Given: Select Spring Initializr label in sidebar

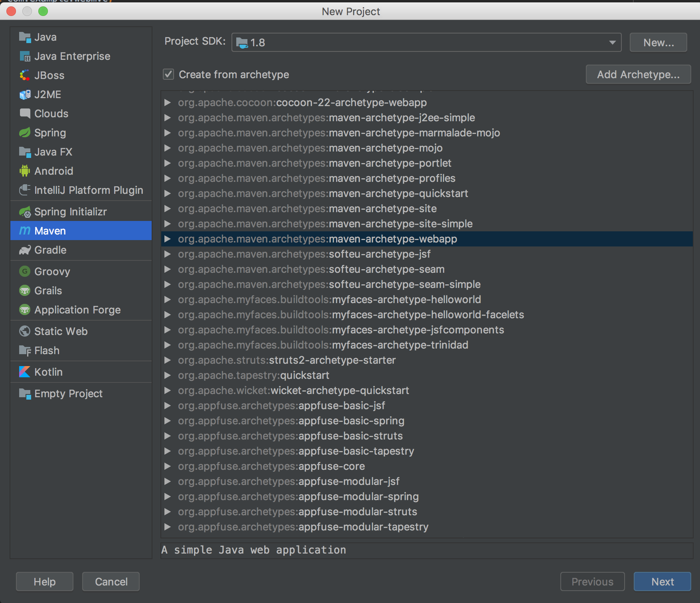Looking at the screenshot, I should pyautogui.click(x=71, y=212).
